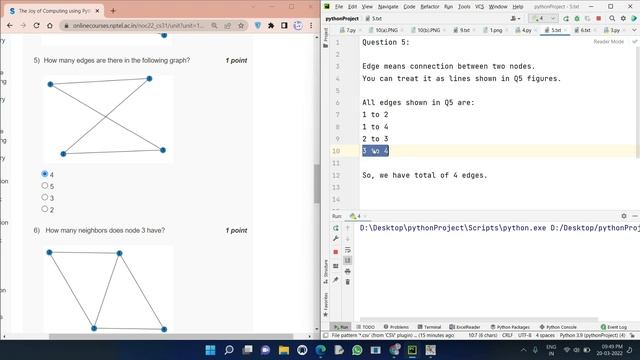Stop process in Run panel
Screen dimensions: 640x360
tap(336, 252)
